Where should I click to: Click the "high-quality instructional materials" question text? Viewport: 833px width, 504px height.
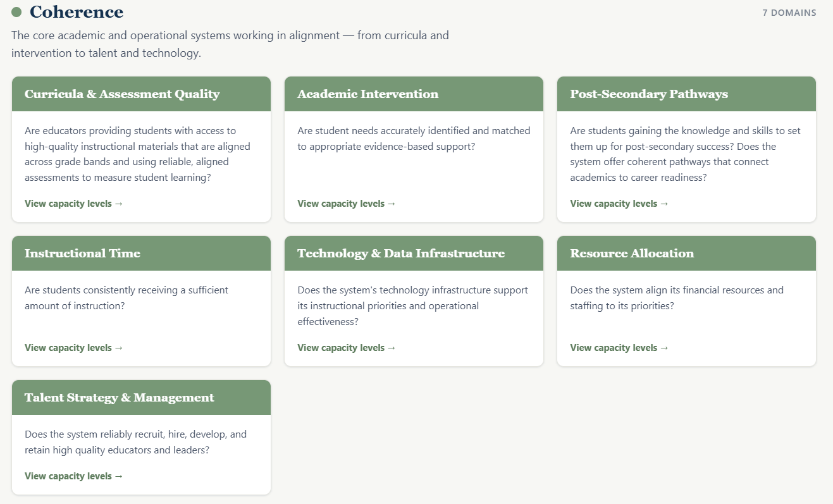137,154
